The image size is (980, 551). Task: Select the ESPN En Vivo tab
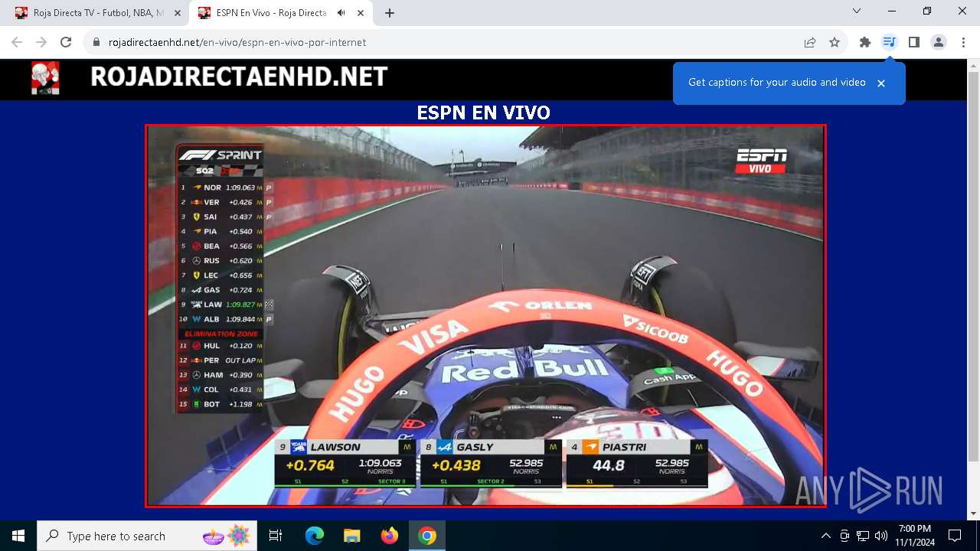point(280,13)
